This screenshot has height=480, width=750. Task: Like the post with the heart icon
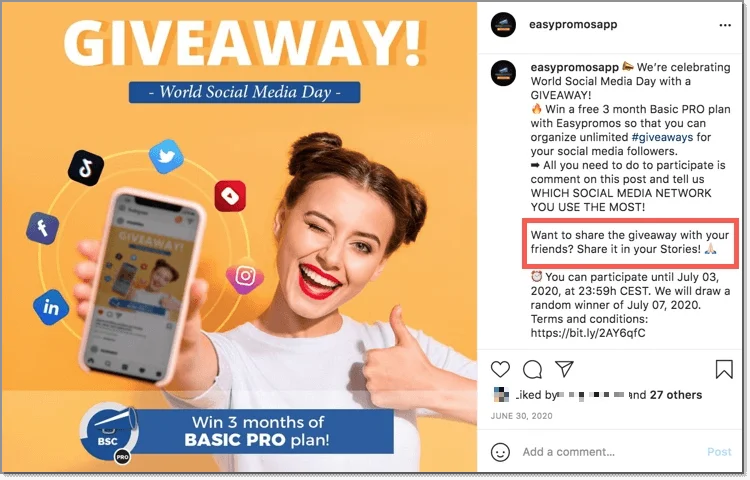tap(500, 370)
